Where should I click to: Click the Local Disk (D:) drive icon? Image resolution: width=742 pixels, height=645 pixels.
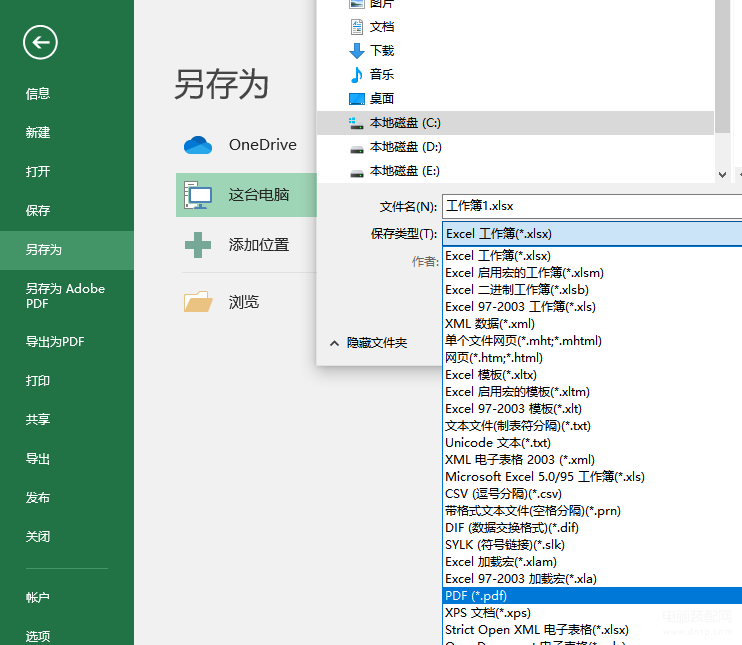[x=357, y=149]
